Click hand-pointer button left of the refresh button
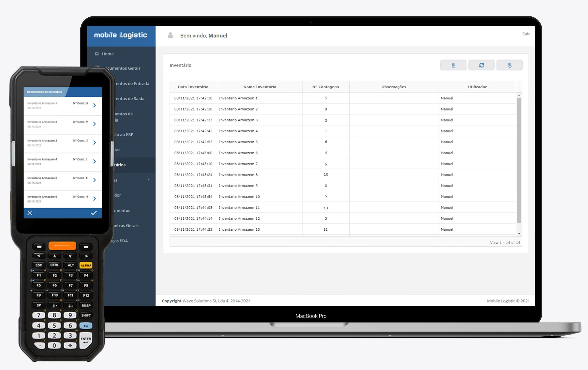This screenshot has width=588, height=370. tap(453, 65)
